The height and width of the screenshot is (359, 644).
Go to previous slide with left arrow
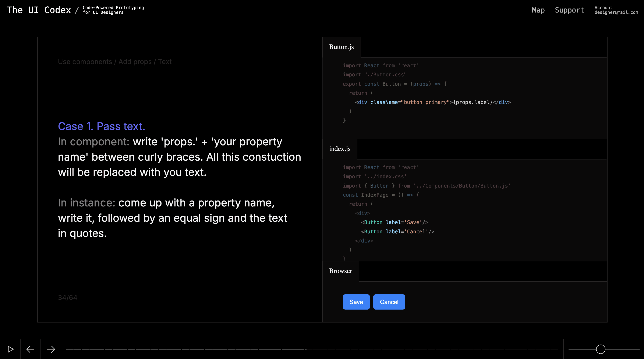coord(30,349)
